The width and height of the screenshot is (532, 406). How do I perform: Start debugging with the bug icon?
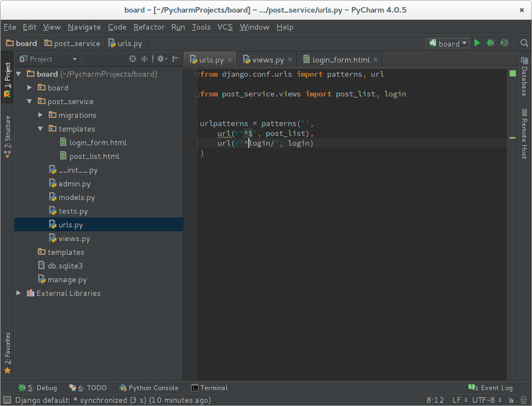coord(491,43)
